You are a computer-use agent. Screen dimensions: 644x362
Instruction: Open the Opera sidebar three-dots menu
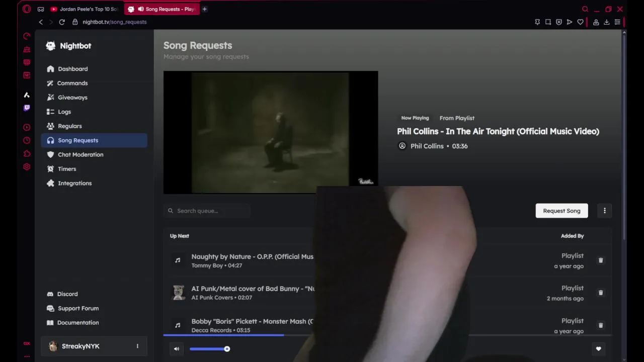[x=27, y=356]
